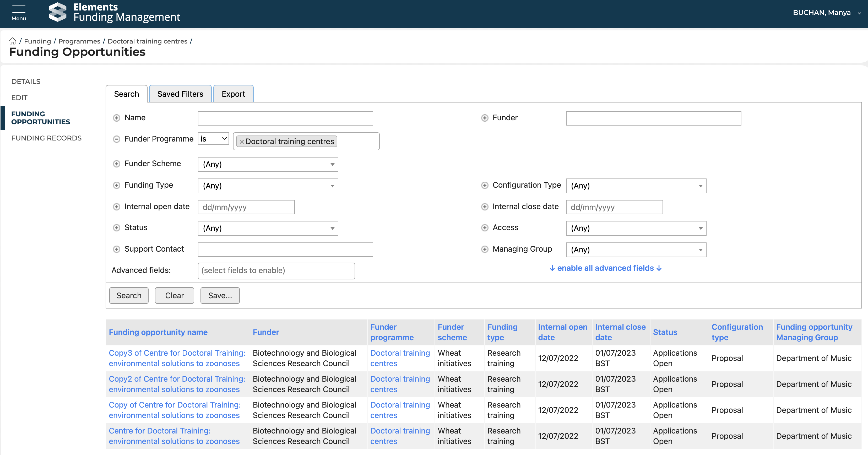
Task: Click plus icon beside Managing Group
Action: [485, 250]
